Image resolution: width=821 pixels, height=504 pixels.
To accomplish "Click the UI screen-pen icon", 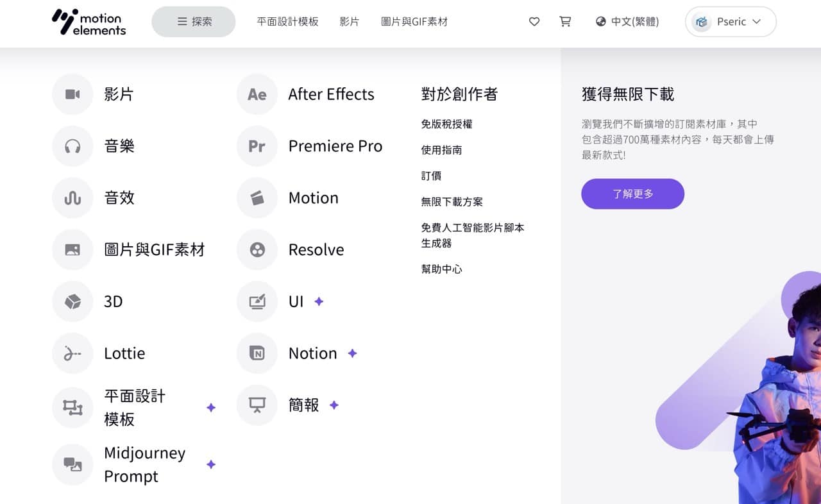I will [x=257, y=301].
